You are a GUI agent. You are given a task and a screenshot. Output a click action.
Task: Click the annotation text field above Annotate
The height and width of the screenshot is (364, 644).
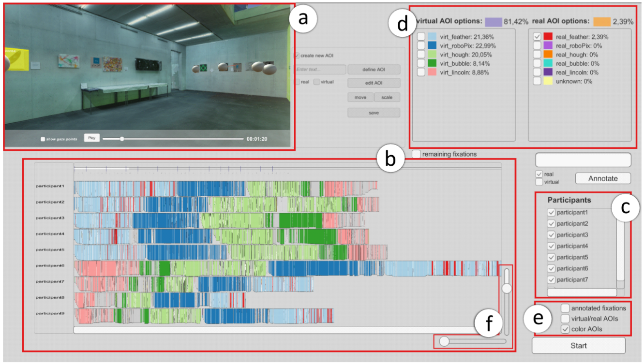tap(583, 160)
